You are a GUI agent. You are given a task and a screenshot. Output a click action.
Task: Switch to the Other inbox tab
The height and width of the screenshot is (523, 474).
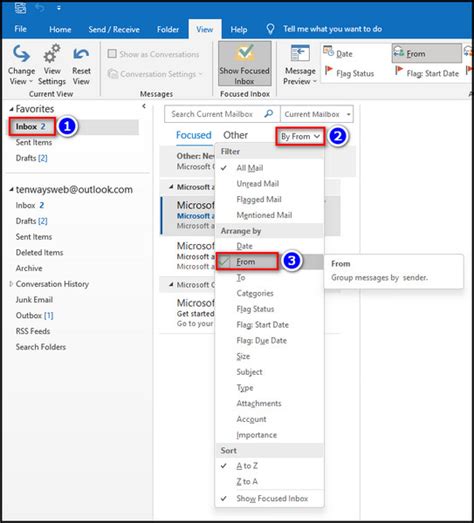click(x=235, y=135)
